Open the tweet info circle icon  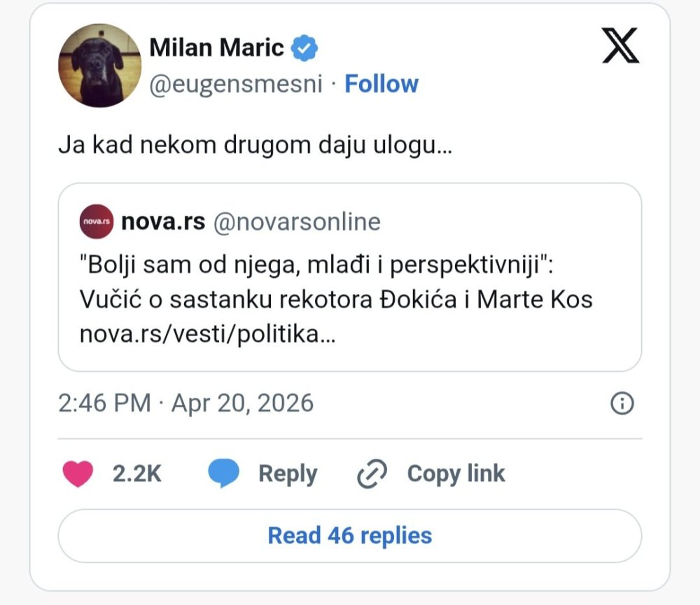point(622,403)
